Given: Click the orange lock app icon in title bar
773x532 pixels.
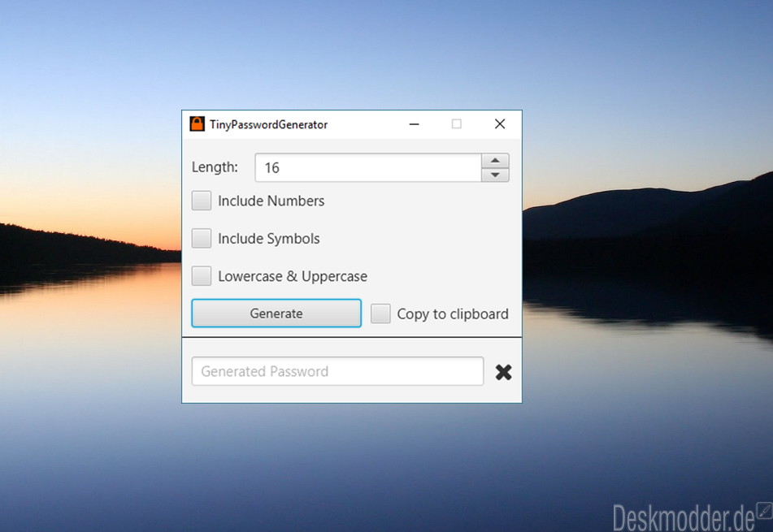Looking at the screenshot, I should (198, 124).
